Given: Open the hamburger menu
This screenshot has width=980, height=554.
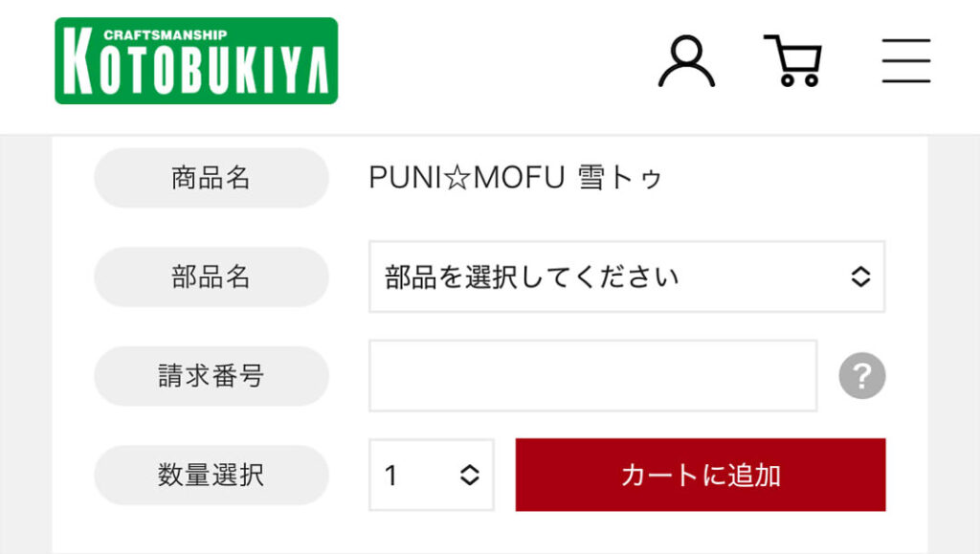Looking at the screenshot, I should click(x=905, y=61).
